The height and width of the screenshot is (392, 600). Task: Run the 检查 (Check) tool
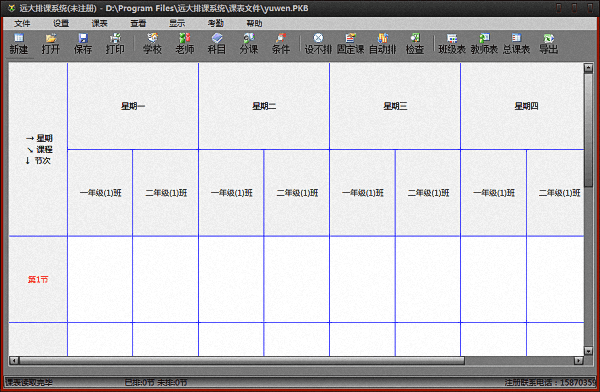[415, 44]
